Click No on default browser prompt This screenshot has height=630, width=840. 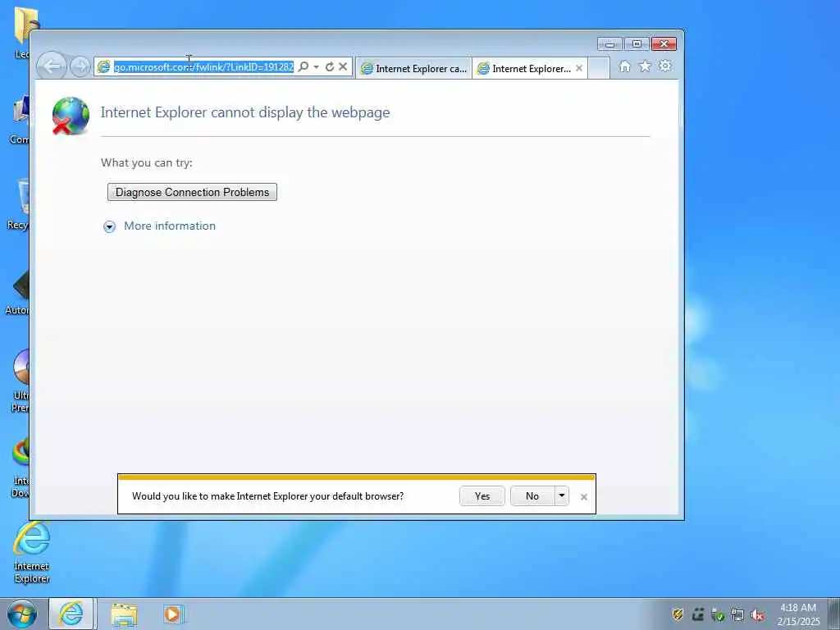[x=532, y=496]
